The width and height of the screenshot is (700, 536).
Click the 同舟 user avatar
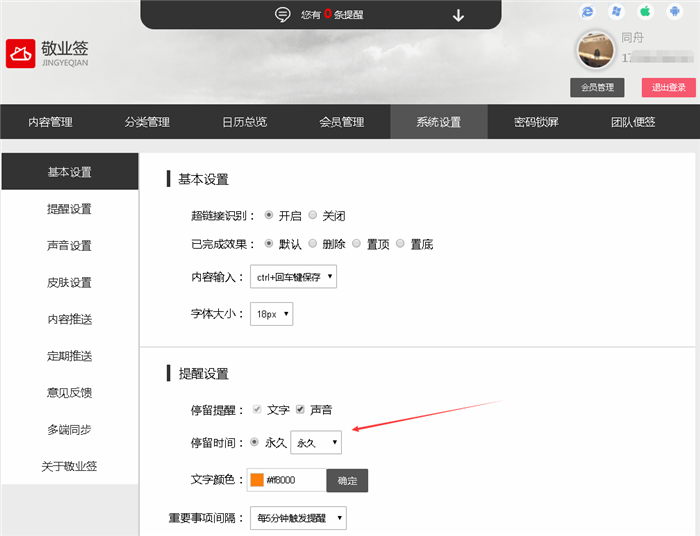point(596,50)
